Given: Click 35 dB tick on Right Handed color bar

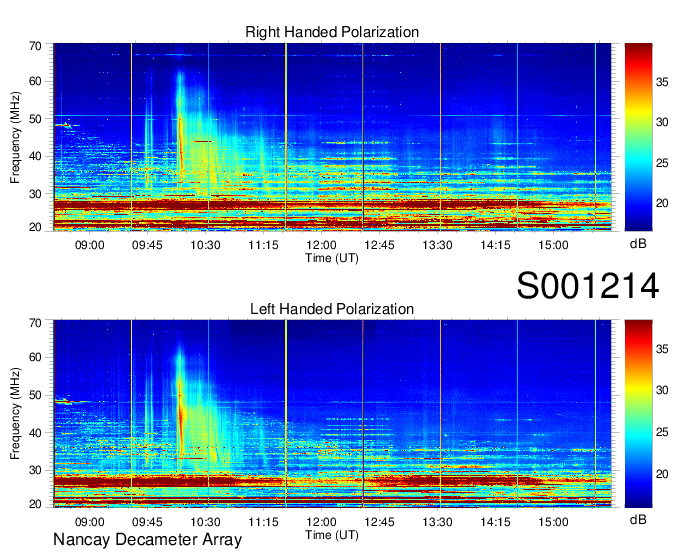Looking at the screenshot, I should [x=662, y=82].
